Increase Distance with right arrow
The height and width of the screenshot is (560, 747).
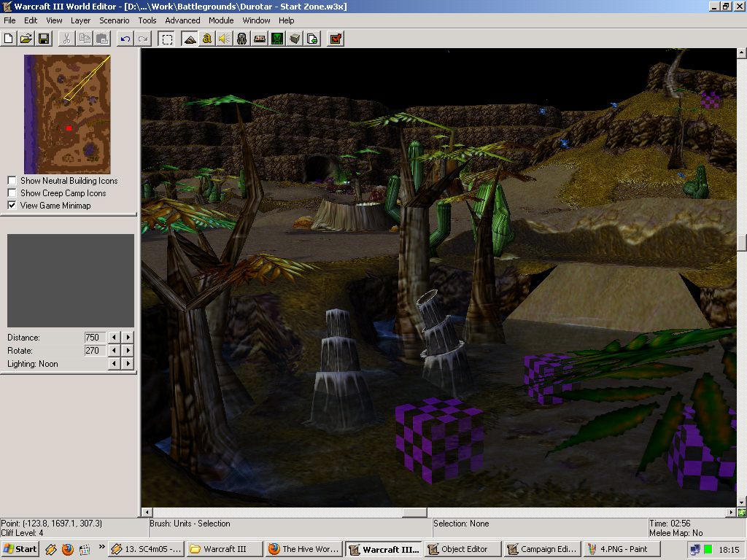(x=128, y=337)
